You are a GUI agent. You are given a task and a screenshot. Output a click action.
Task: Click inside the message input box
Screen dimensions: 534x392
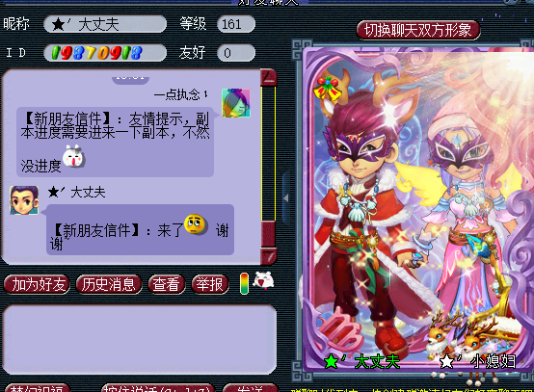[140, 339]
